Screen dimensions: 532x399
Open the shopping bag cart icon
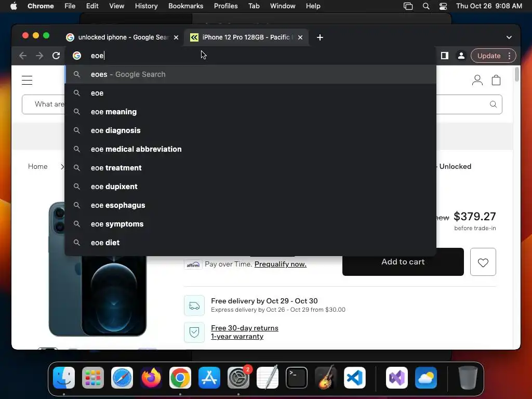[496, 80]
